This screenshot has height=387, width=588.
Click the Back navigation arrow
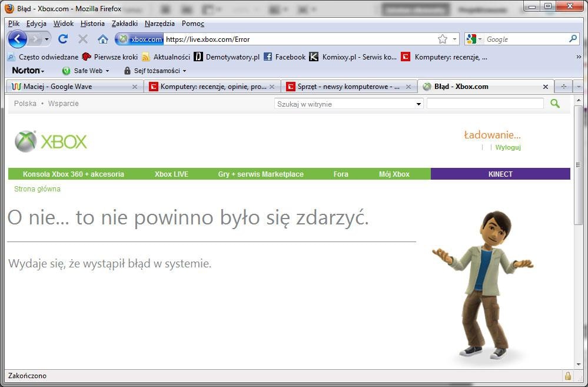click(x=17, y=39)
